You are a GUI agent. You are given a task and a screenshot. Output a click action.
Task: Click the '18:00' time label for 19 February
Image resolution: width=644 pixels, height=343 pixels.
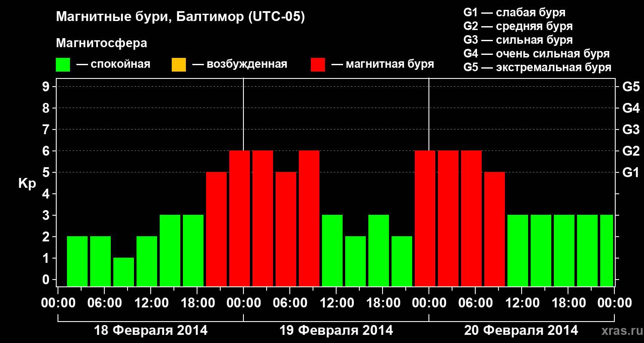383,303
